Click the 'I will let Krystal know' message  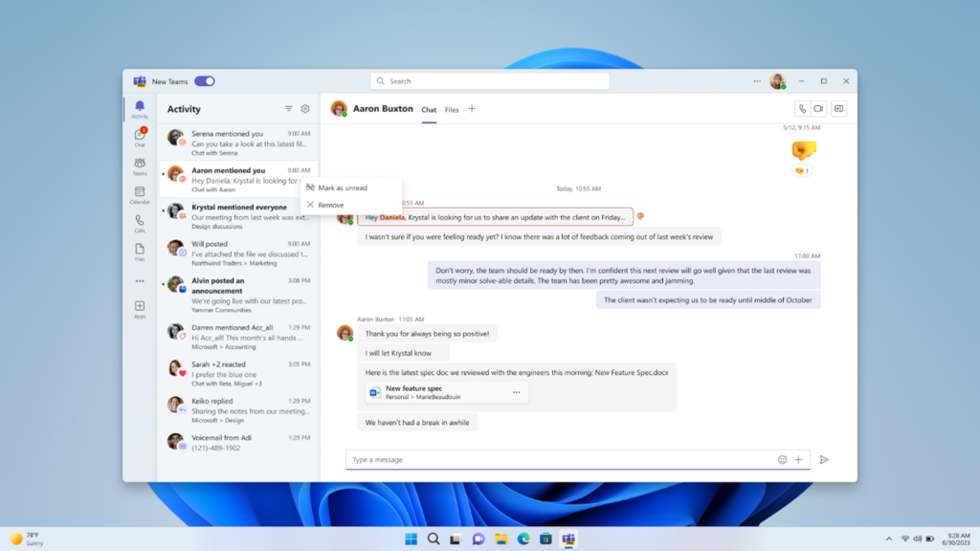pos(403,353)
